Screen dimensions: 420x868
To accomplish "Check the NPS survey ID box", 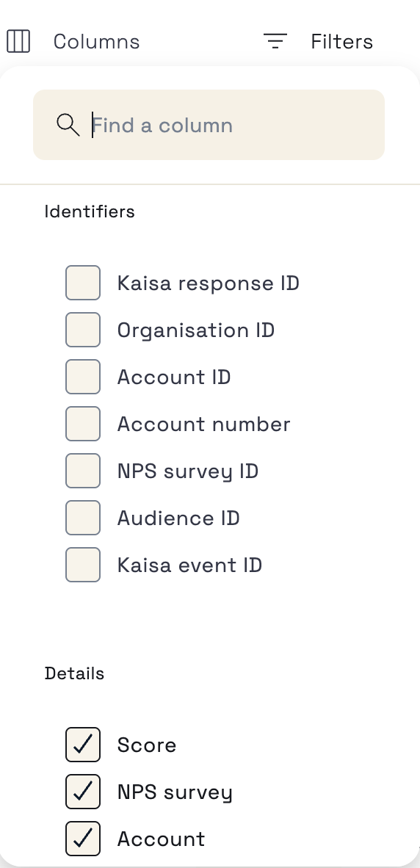I will (83, 471).
